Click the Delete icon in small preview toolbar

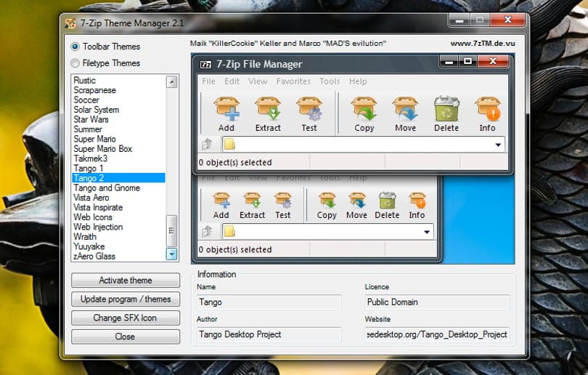[387, 201]
